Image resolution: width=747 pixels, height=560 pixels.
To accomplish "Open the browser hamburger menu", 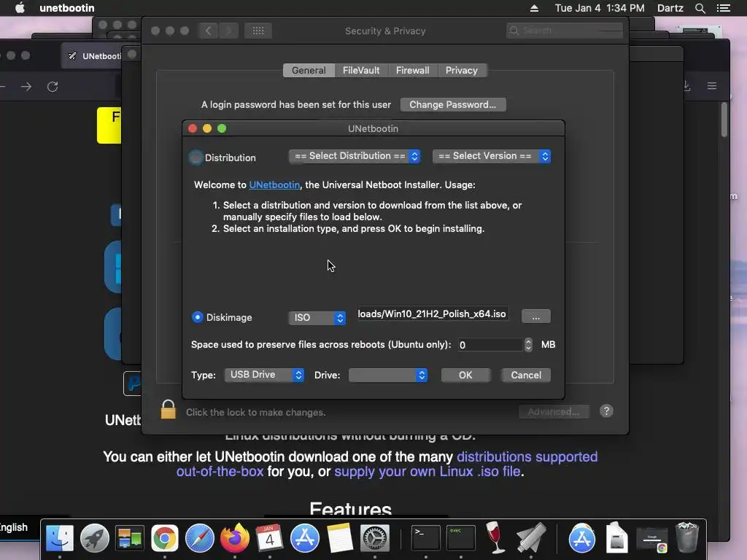I will click(712, 86).
